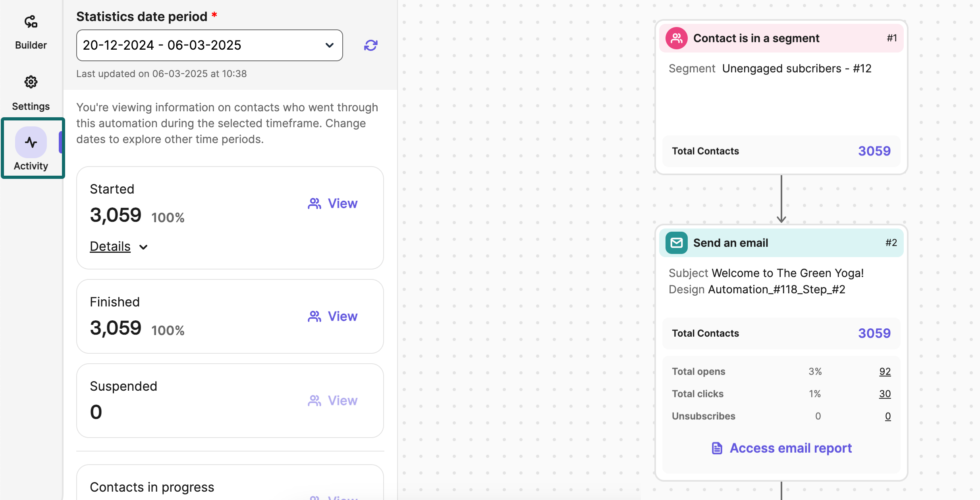Open the Builder sidebar icon
The width and height of the screenshot is (980, 500).
tap(31, 21)
